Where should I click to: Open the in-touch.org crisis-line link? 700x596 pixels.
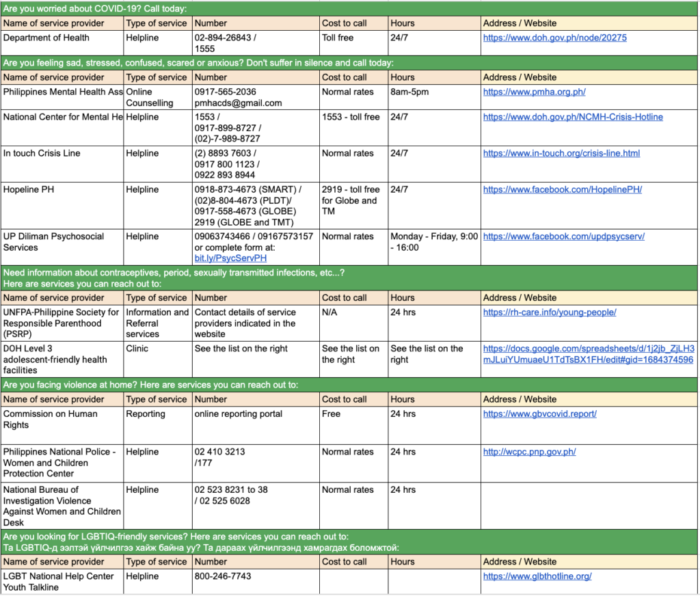click(x=561, y=153)
